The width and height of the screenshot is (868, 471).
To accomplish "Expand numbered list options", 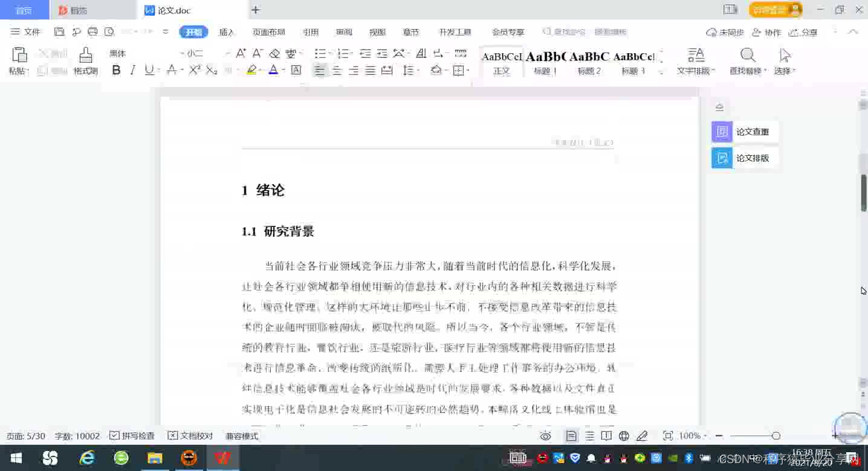I will pos(352,54).
